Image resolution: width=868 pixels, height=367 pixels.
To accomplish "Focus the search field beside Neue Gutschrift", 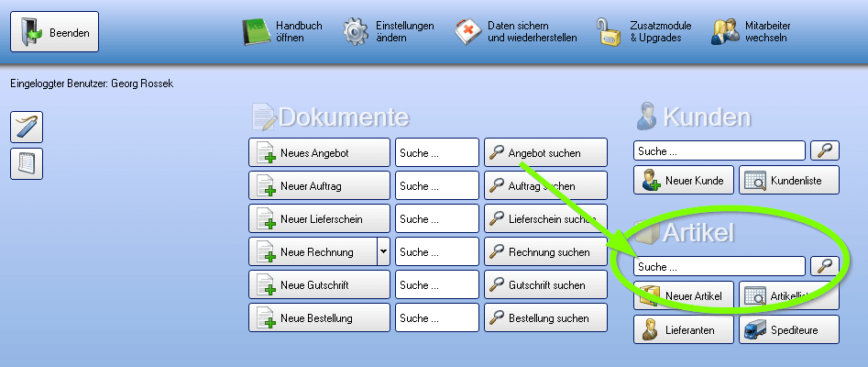I will (x=437, y=285).
